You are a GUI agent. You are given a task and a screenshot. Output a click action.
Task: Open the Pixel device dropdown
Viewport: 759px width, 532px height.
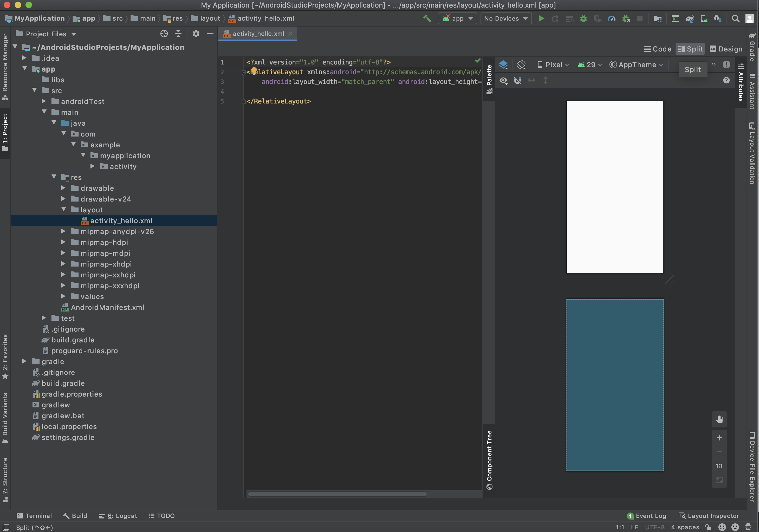pos(553,65)
